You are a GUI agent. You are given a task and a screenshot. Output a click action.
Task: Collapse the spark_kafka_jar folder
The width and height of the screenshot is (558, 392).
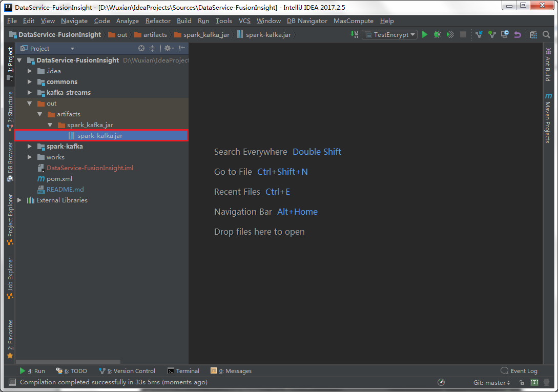50,125
